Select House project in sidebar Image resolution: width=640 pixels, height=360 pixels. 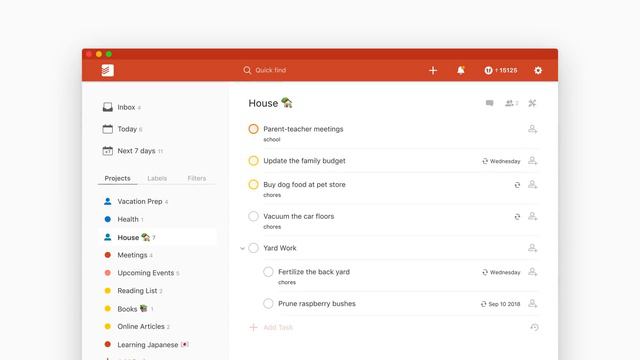tap(157, 237)
